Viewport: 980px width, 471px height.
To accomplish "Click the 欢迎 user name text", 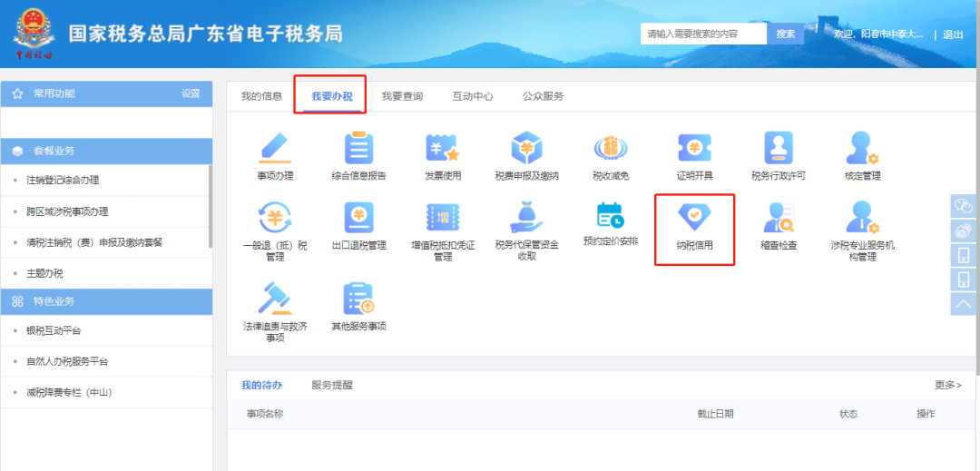I will 878,34.
